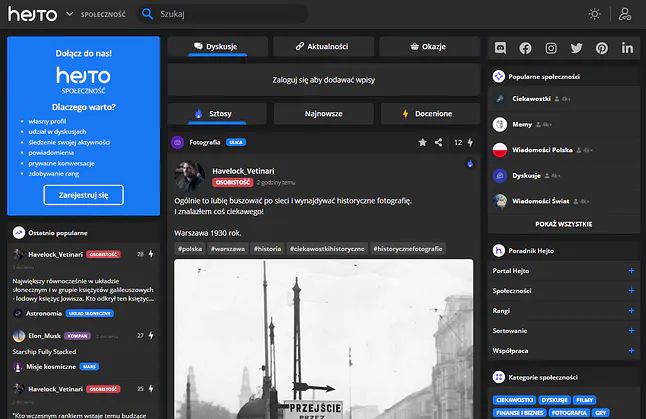Click the Zarejestruj się button

coord(83,195)
